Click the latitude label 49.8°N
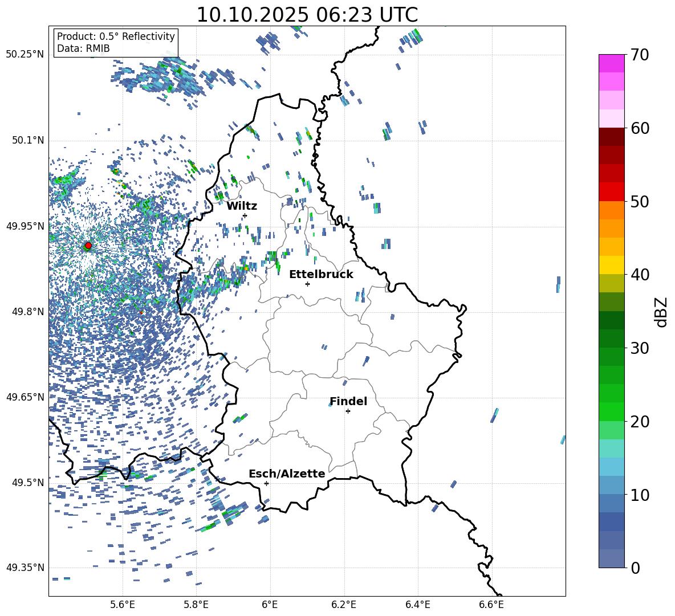The width and height of the screenshot is (675, 616). coord(27,312)
